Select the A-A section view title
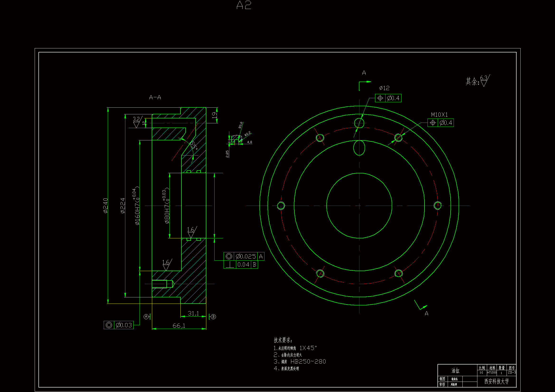Screen dimensions: 555x392 coord(155,97)
